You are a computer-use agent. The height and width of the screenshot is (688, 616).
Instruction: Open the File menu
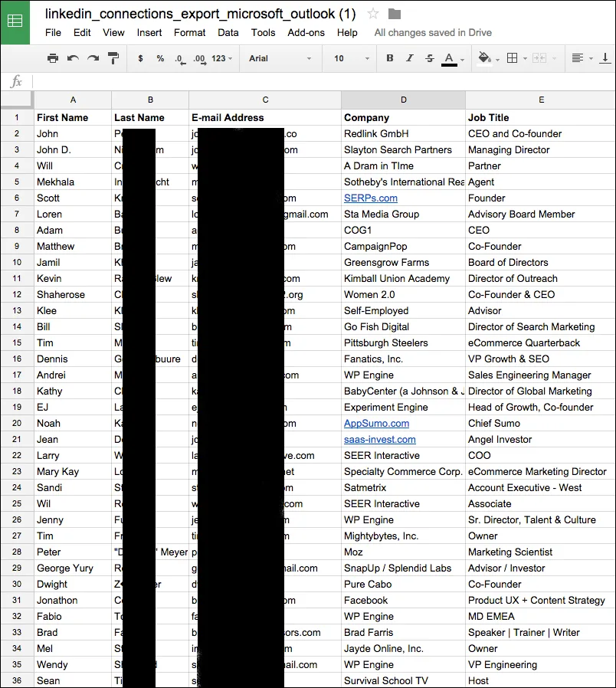point(53,32)
